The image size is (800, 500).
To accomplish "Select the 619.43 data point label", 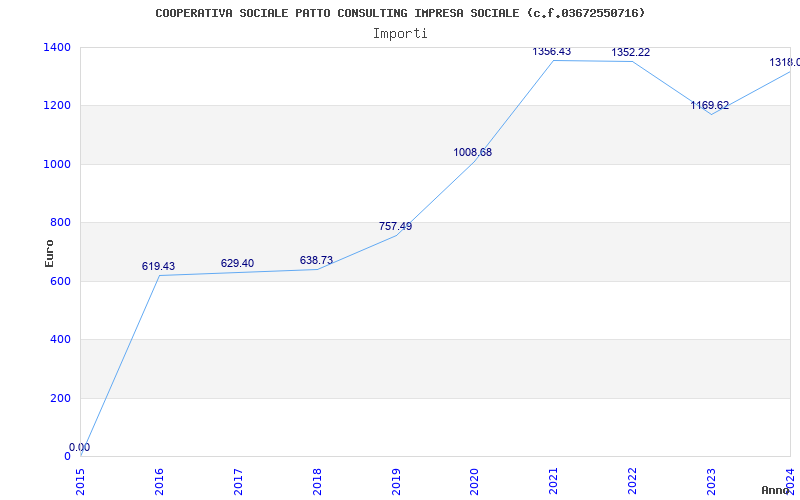I will (x=158, y=266).
